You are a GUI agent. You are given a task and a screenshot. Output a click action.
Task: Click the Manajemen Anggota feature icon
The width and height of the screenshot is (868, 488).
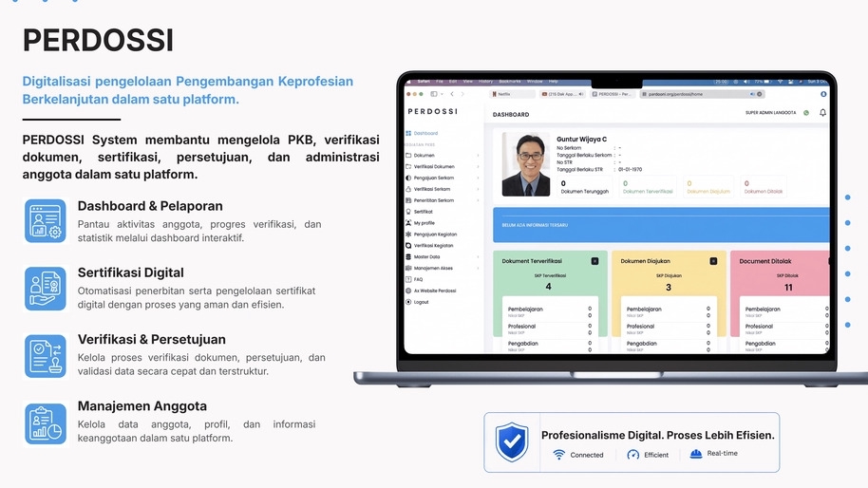pos(46,423)
